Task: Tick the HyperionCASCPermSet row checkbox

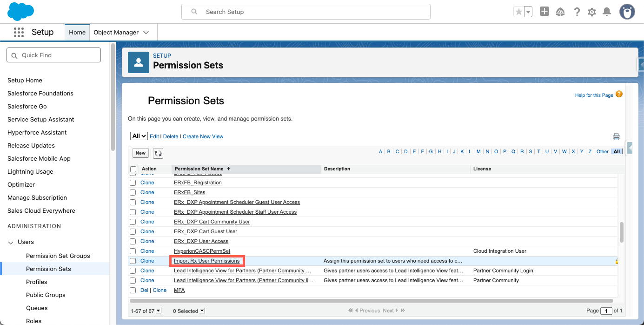Action: [133, 251]
